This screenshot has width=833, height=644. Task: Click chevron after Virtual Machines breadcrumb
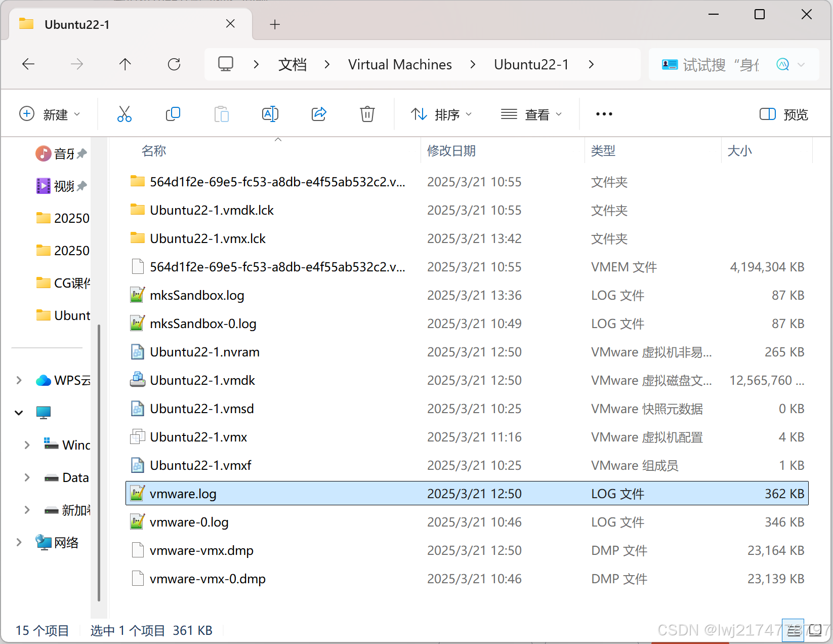[x=473, y=64]
